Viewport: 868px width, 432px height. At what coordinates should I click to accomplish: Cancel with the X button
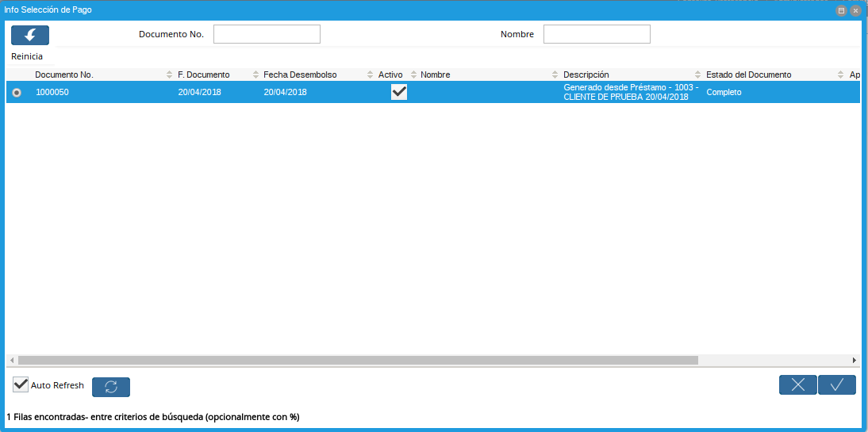pos(797,384)
